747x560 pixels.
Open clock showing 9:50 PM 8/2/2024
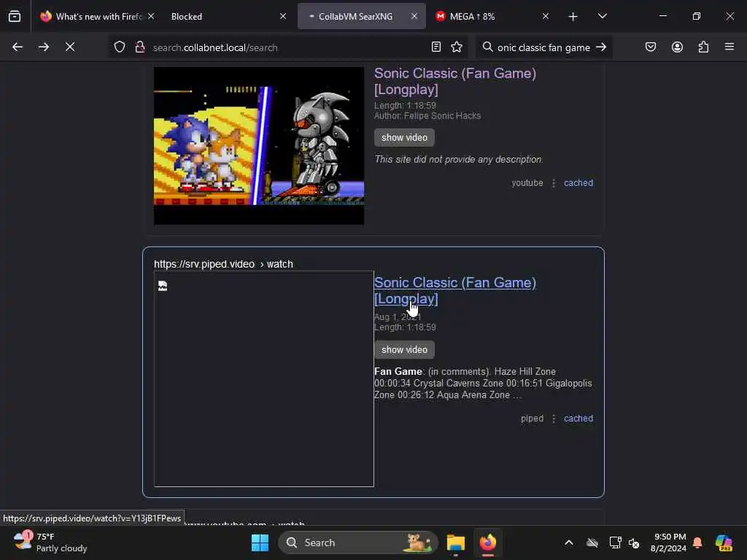pos(668,542)
